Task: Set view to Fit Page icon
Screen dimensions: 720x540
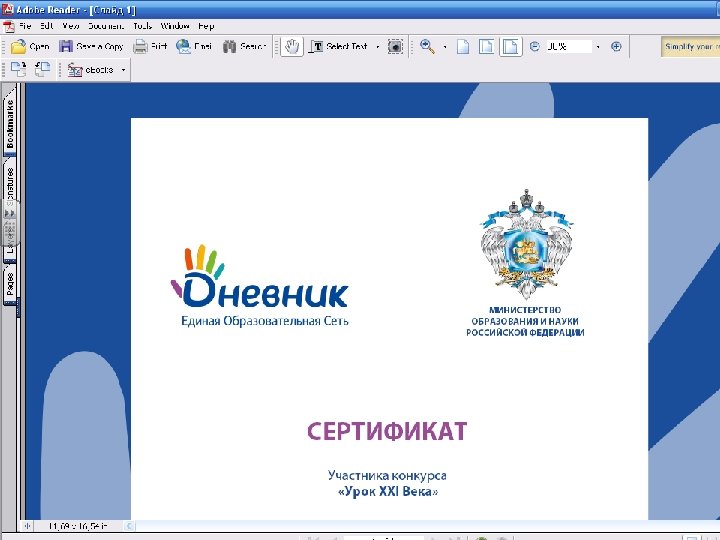Action: [x=486, y=46]
